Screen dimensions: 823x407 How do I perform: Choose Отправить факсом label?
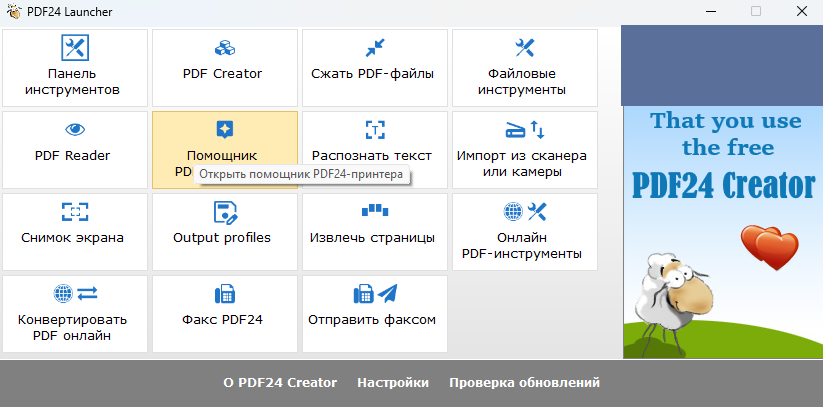click(372, 319)
